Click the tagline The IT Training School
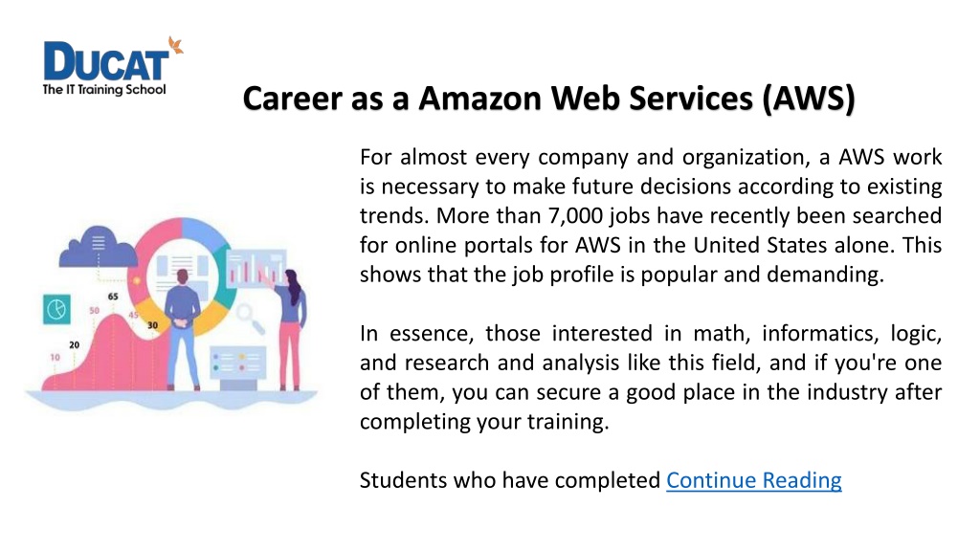The height and width of the screenshot is (551, 980). pyautogui.click(x=103, y=89)
